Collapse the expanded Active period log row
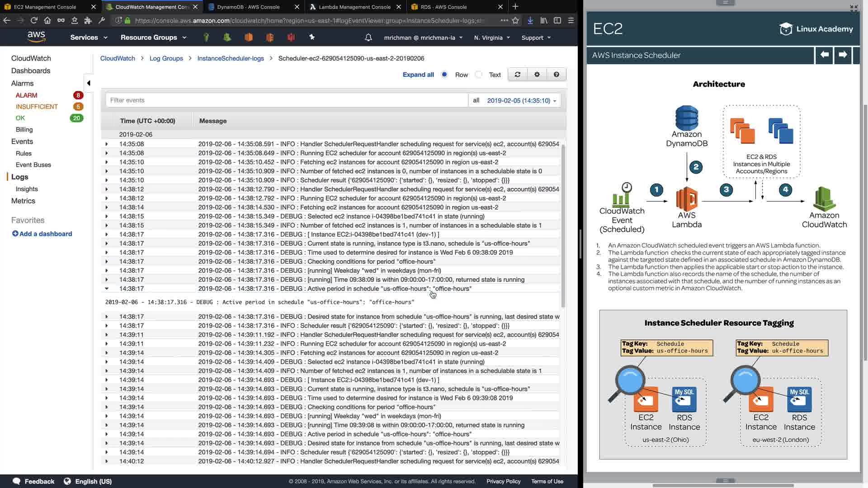Image resolution: width=868 pixels, height=488 pixels. tap(107, 288)
